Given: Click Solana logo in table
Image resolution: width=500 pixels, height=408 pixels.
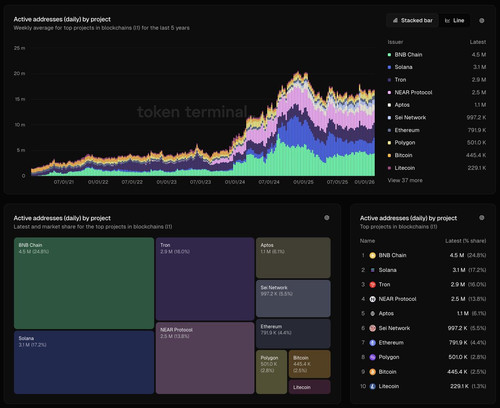Looking at the screenshot, I should (x=373, y=270).
